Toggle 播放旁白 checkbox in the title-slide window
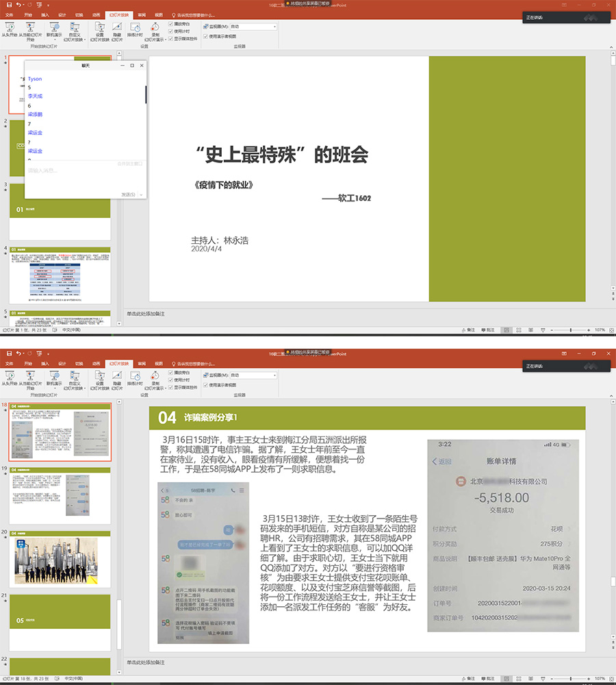This screenshot has width=616, height=685. coord(171,23)
